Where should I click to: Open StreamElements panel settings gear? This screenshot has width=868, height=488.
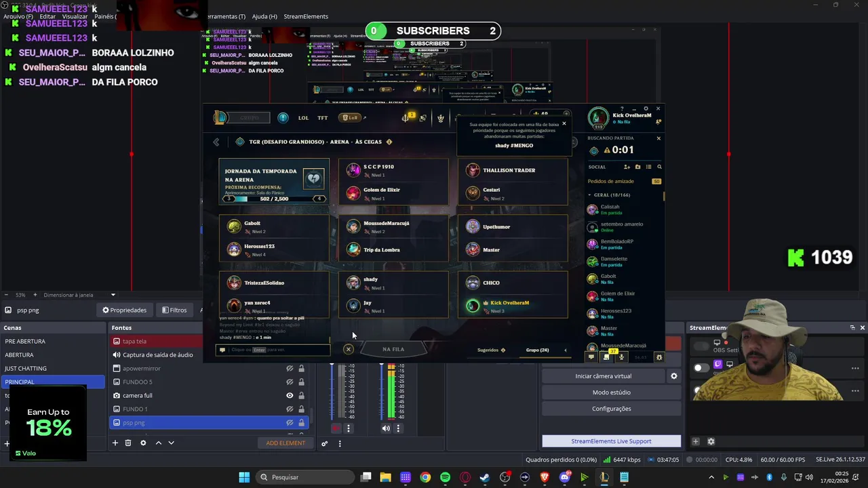click(711, 441)
